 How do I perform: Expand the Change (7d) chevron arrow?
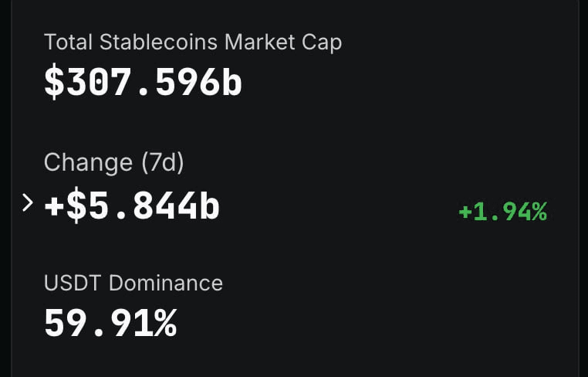[x=28, y=204]
